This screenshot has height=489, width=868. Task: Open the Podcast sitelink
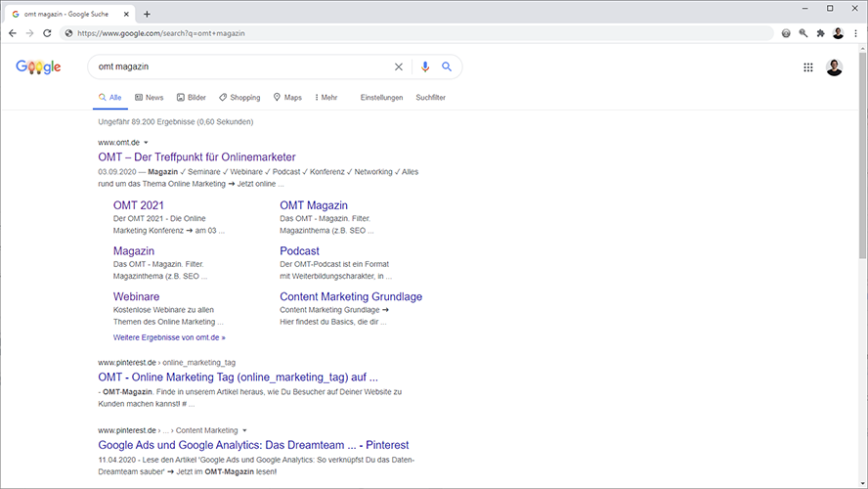click(x=299, y=251)
